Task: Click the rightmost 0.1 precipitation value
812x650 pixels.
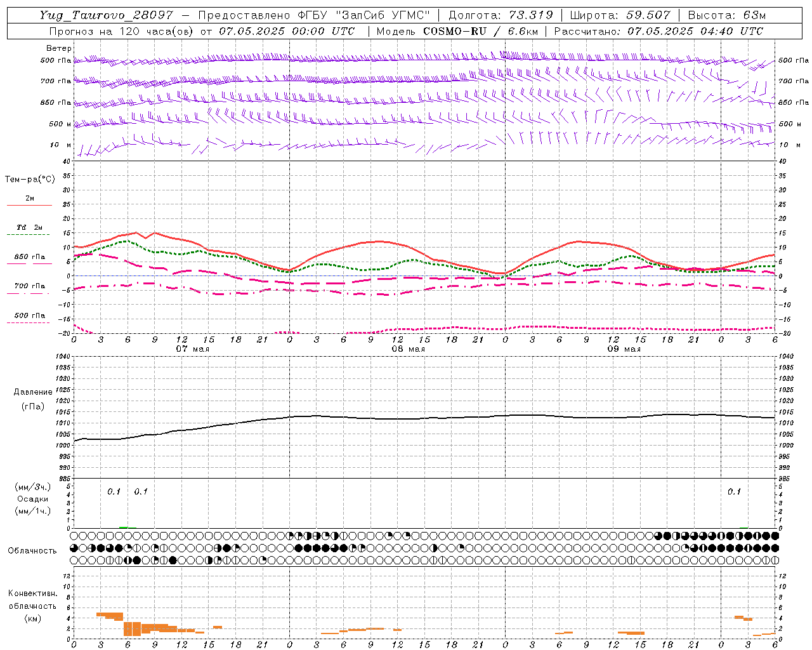Action: [x=734, y=491]
